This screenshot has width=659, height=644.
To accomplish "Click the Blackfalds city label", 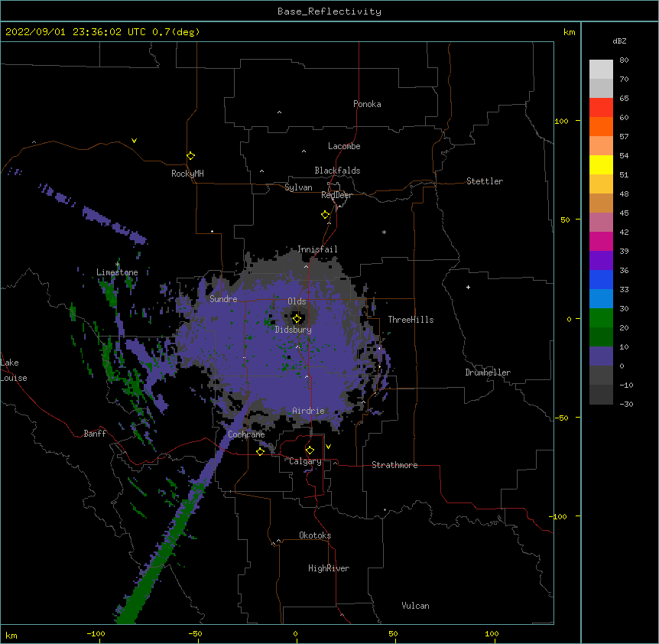I will [x=337, y=171].
